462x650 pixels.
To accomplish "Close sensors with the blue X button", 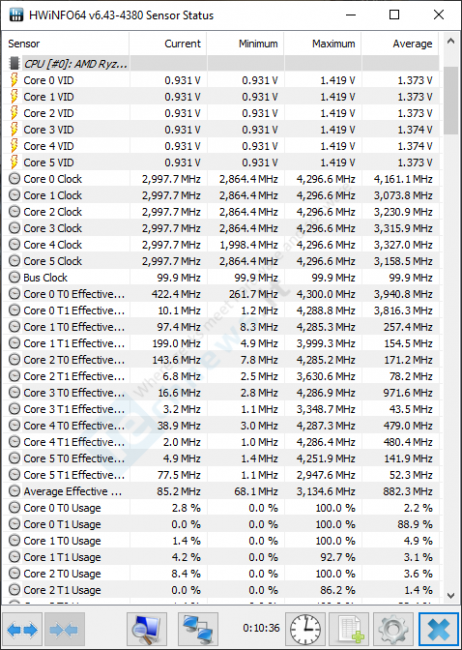I will [439, 630].
